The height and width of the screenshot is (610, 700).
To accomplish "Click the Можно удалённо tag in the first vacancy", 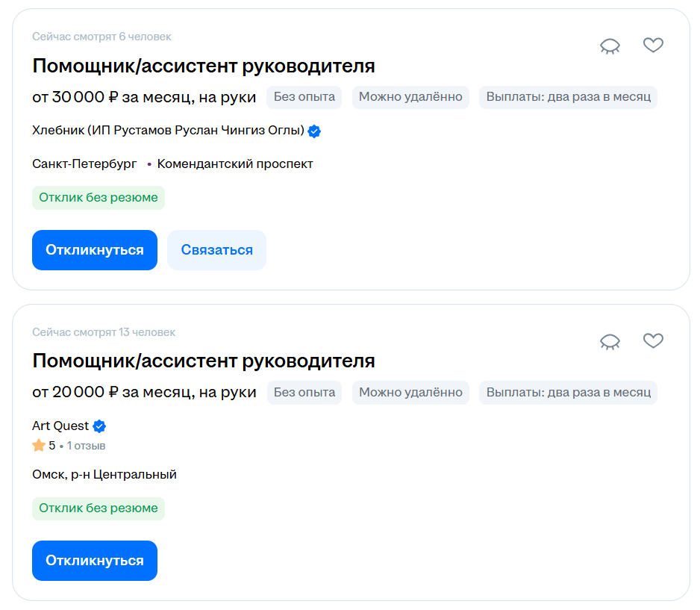I will (x=410, y=97).
